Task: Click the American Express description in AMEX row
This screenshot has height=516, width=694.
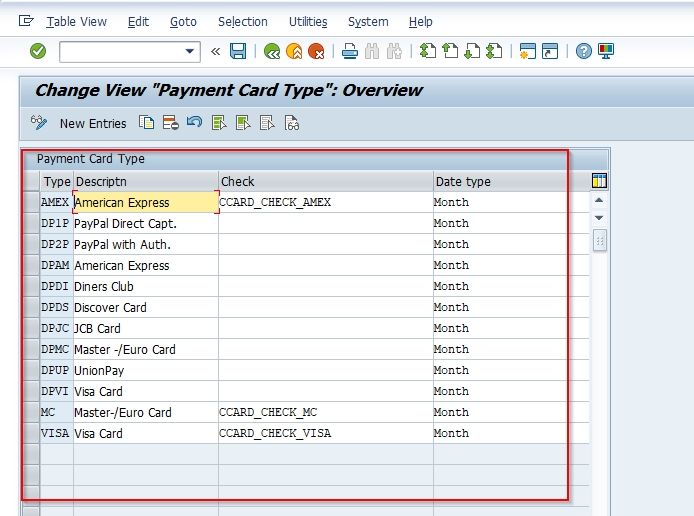Action: pos(146,202)
